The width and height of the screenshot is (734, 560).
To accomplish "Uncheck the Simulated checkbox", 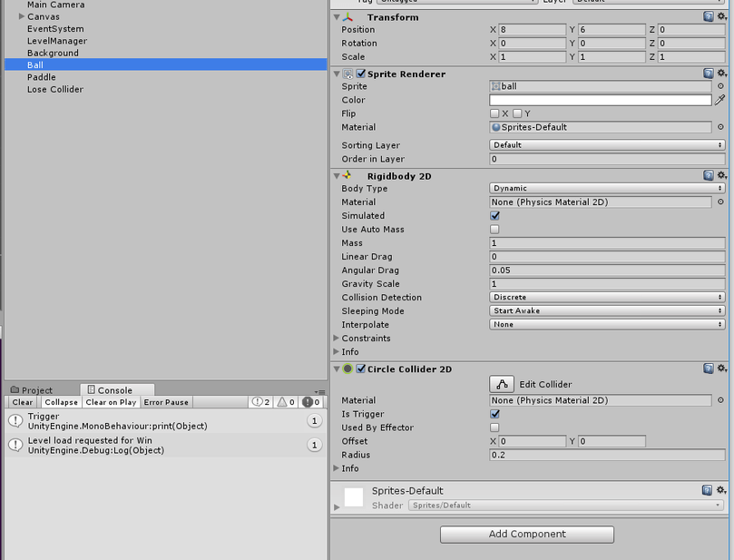I will pyautogui.click(x=494, y=216).
